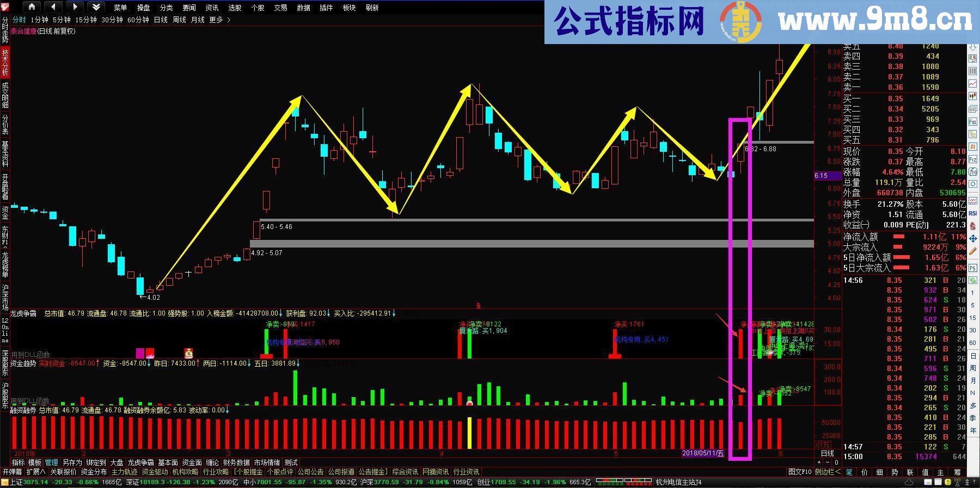Screen dimensions: 980x488
Task: Select 基本资料 in left sidebar
Action: click(5, 154)
